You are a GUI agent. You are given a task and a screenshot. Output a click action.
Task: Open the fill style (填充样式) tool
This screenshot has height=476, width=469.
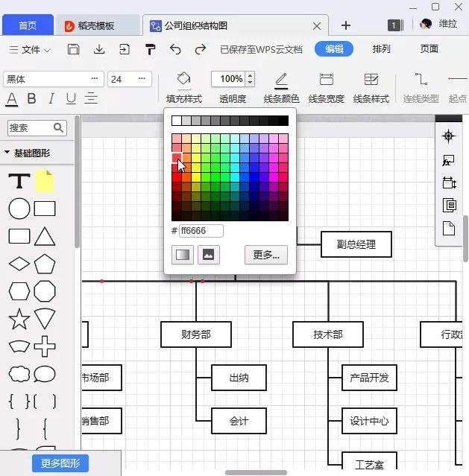pyautogui.click(x=184, y=88)
